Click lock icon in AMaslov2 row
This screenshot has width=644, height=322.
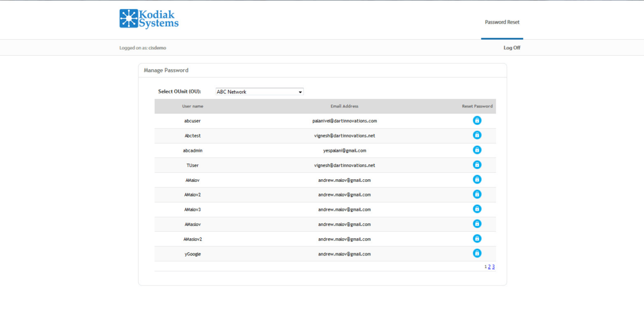coord(477,239)
